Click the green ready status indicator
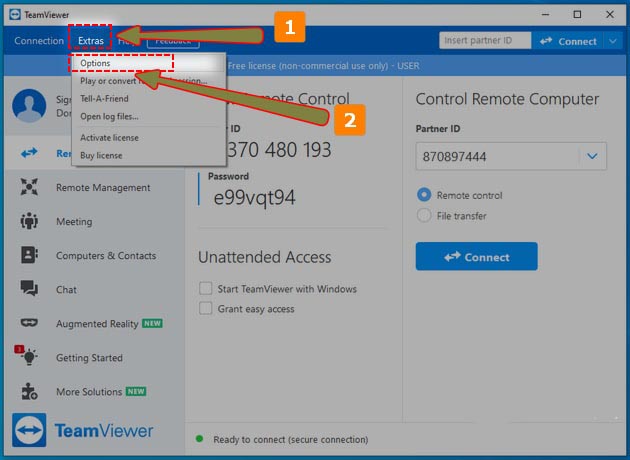The width and height of the screenshot is (630, 460). pyautogui.click(x=199, y=439)
